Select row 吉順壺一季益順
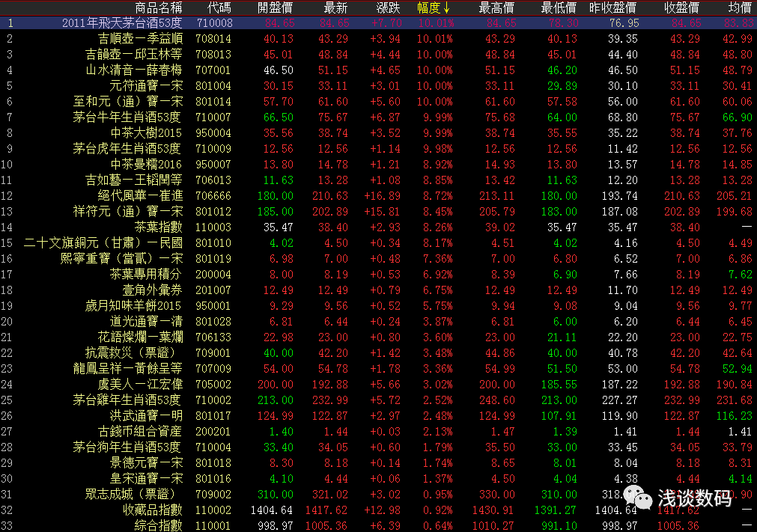757x532 pixels. (x=379, y=39)
